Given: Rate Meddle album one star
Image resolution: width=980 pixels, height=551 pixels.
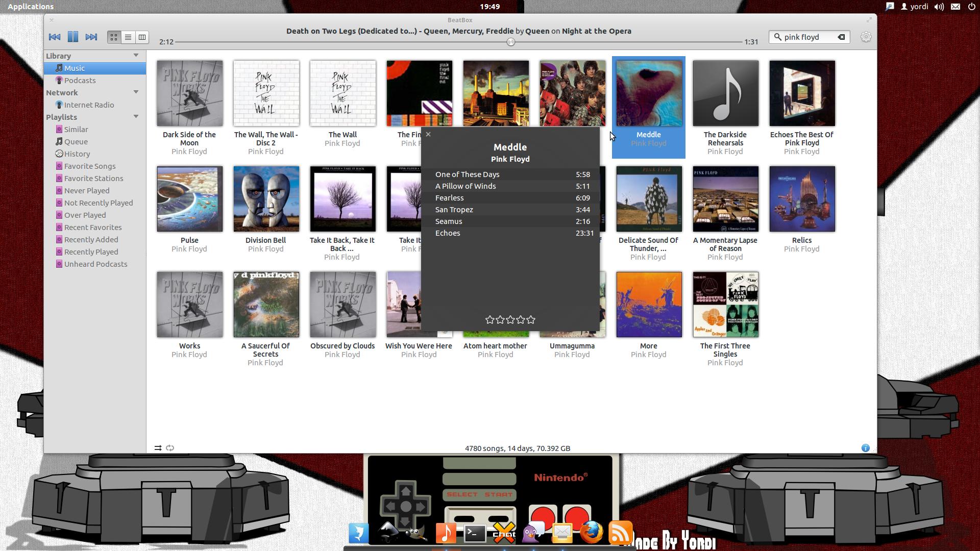Looking at the screenshot, I should click(x=490, y=319).
